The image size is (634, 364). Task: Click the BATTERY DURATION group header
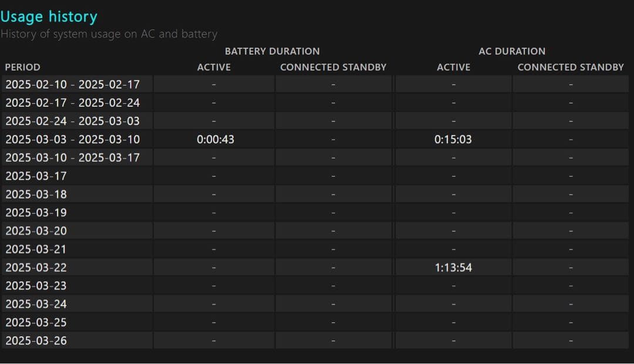pyautogui.click(x=272, y=51)
